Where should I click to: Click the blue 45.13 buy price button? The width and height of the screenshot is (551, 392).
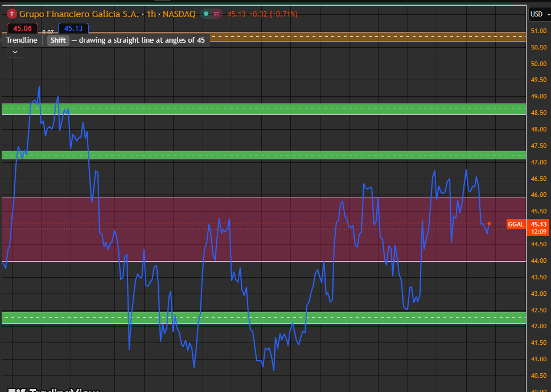(x=73, y=28)
